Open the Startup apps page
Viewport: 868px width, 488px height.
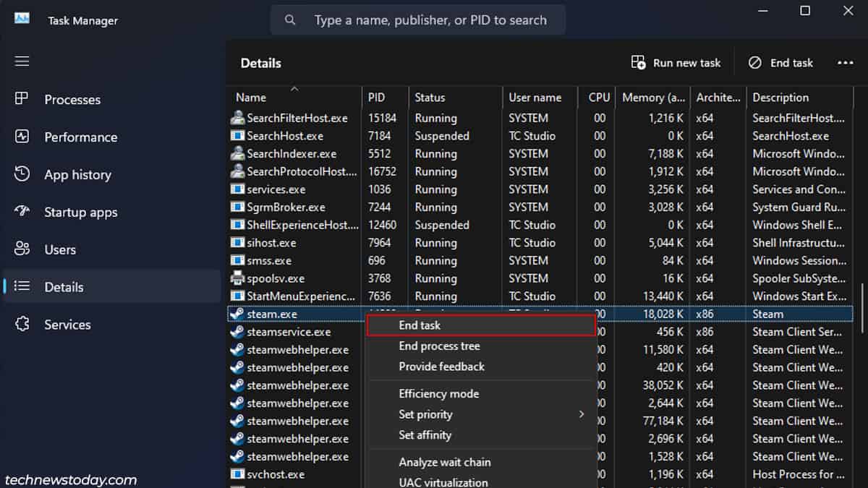[112, 213]
